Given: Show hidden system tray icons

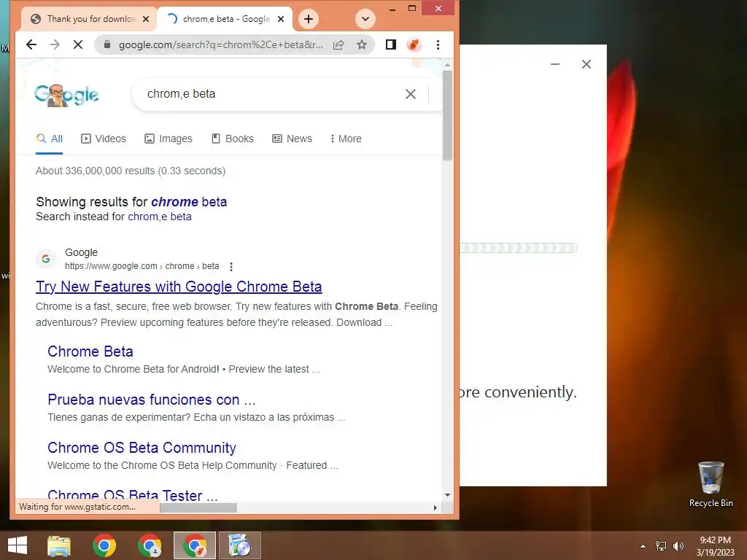Looking at the screenshot, I should 643,546.
